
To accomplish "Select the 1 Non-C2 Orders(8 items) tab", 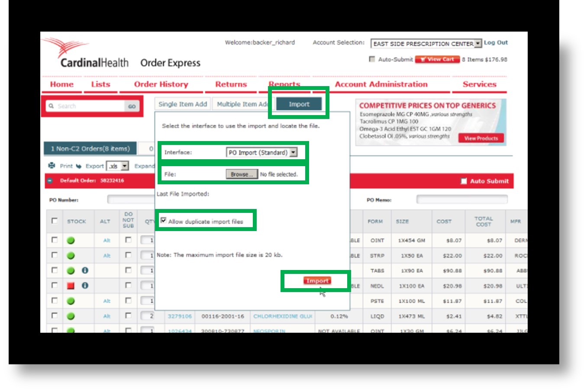I will (x=90, y=148).
